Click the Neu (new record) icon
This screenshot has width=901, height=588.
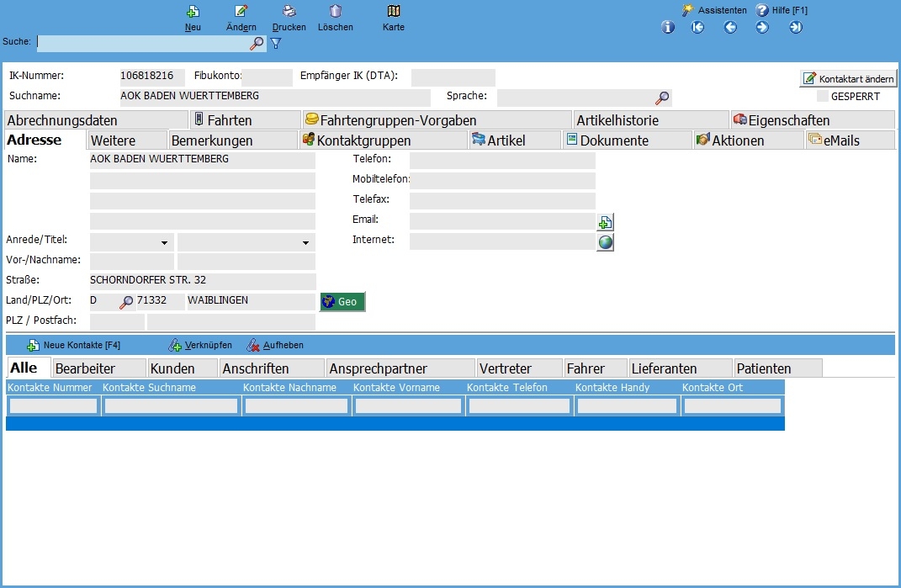[x=193, y=12]
